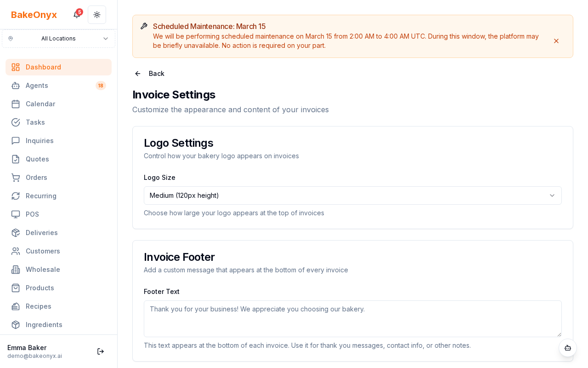Viewport: 588px width, 368px height.
Task: Go to Ingredients
Action: click(58, 325)
